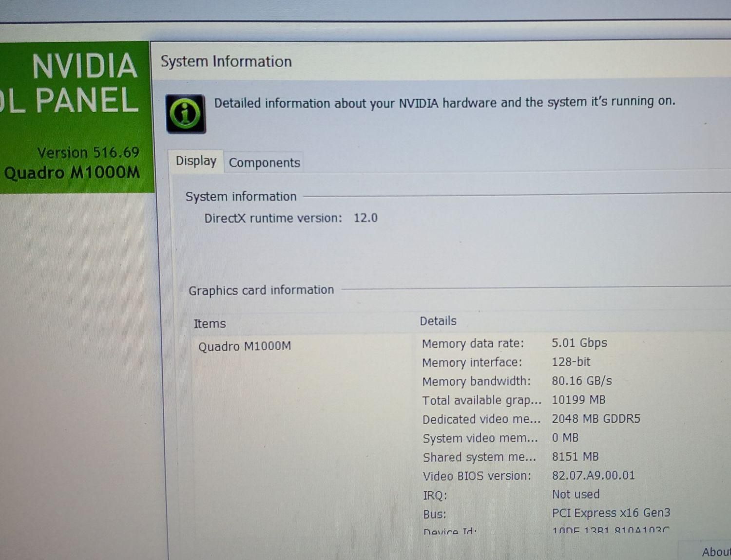
Task: Click Version 516.69 in green banner
Action: (x=88, y=153)
